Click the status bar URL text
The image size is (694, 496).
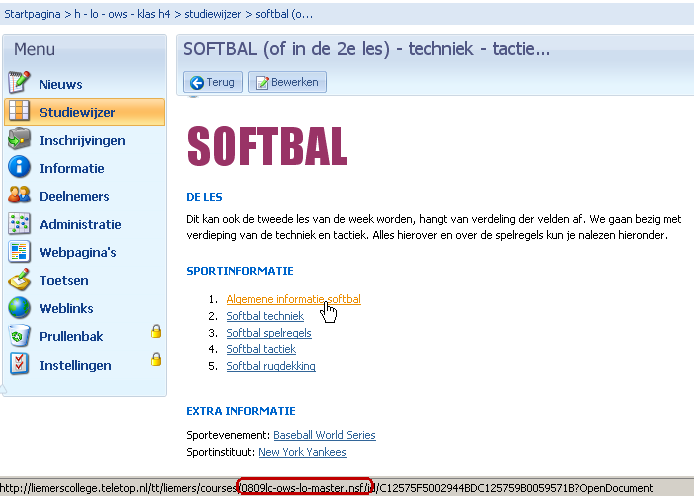(x=327, y=488)
